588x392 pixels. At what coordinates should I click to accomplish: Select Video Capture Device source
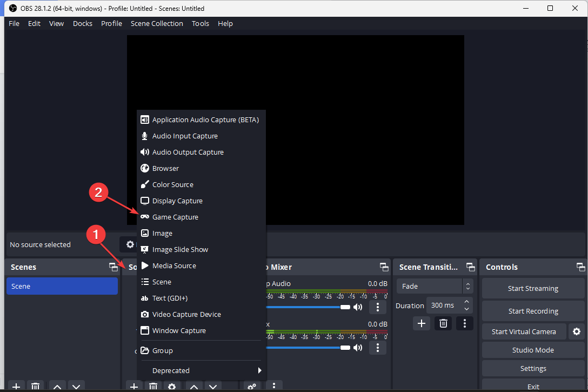click(202, 314)
